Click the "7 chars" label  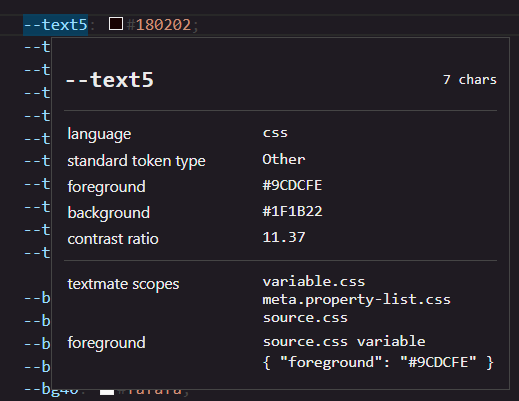pos(470,80)
